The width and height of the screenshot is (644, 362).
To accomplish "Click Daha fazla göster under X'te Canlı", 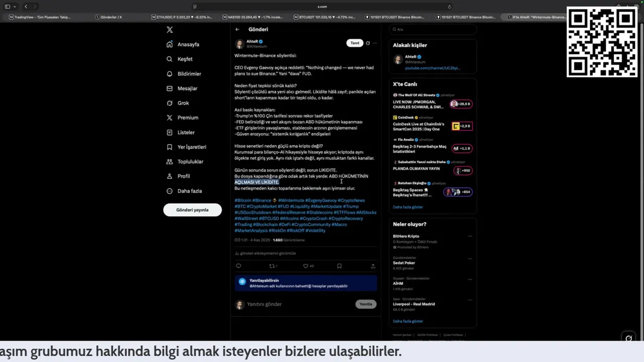I will click(408, 207).
